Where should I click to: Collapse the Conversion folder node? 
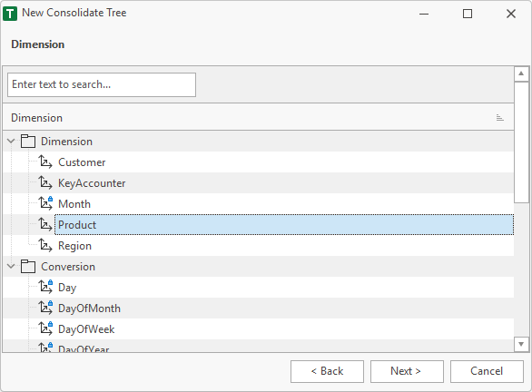point(11,266)
